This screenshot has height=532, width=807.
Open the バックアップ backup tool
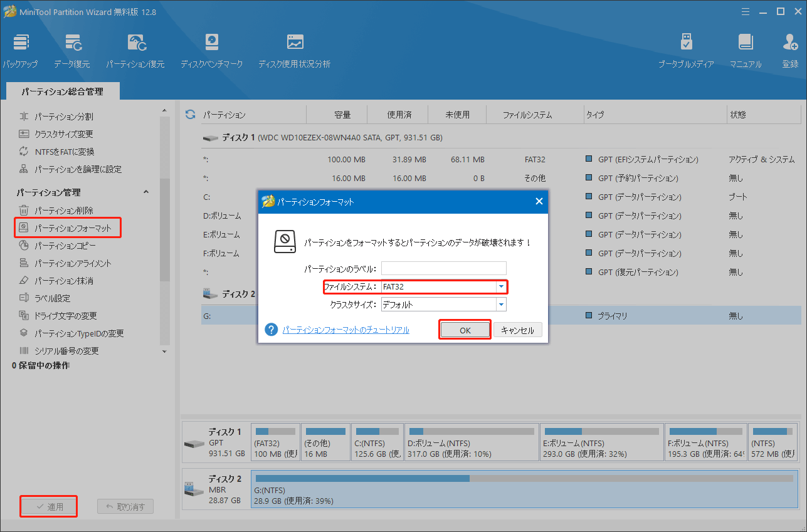coord(20,51)
